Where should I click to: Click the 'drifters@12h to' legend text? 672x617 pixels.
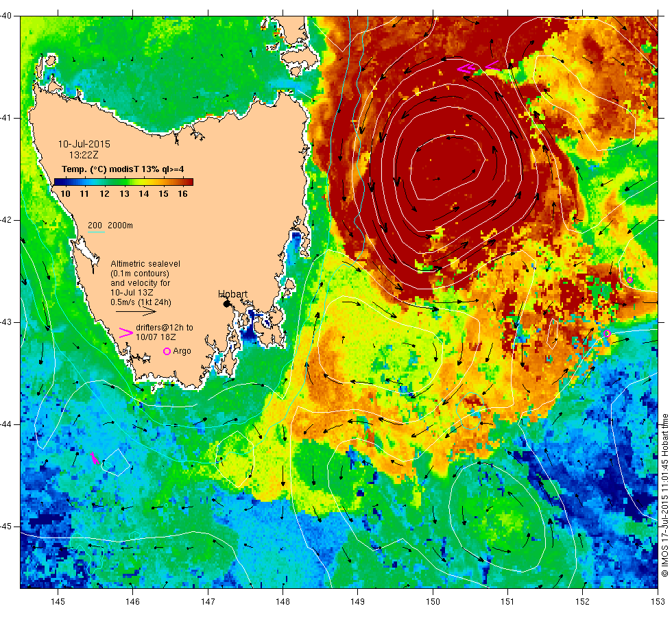[x=165, y=328]
